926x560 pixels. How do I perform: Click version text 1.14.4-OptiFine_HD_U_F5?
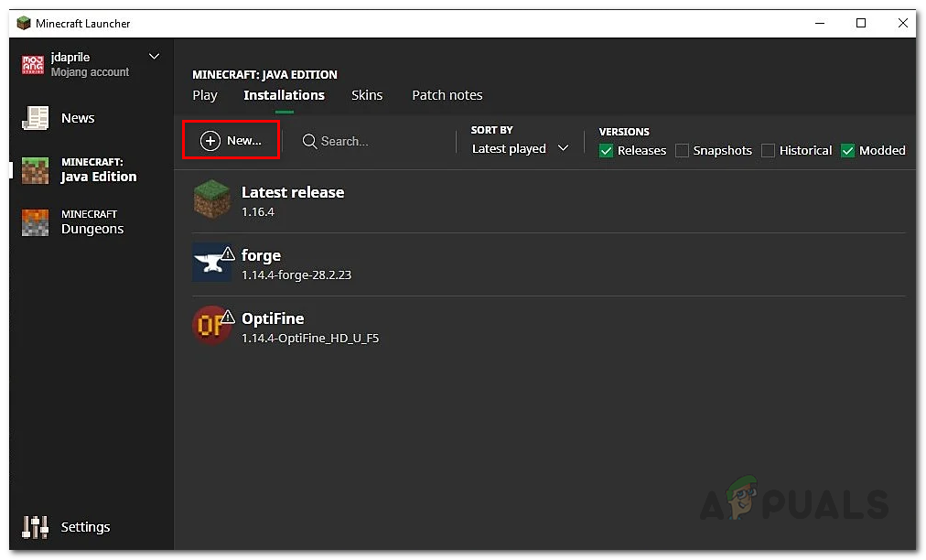(310, 339)
